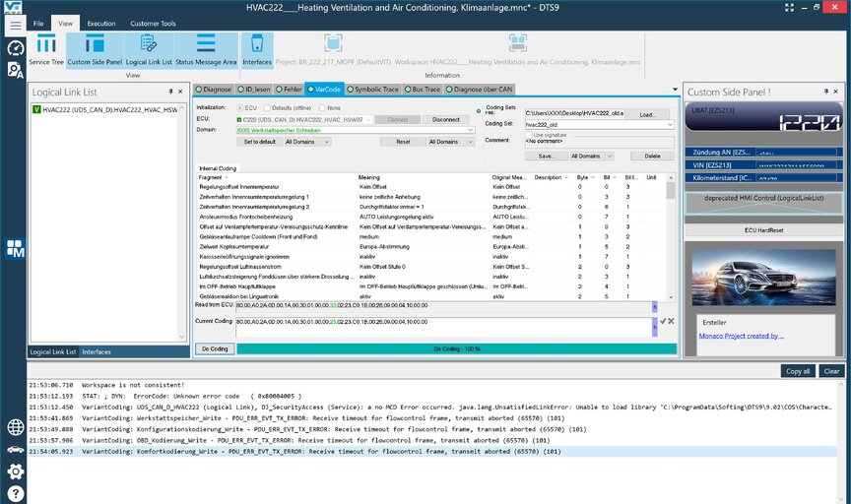This screenshot has width=851, height=504.
Task: Click the Load... button
Action: [x=648, y=115]
